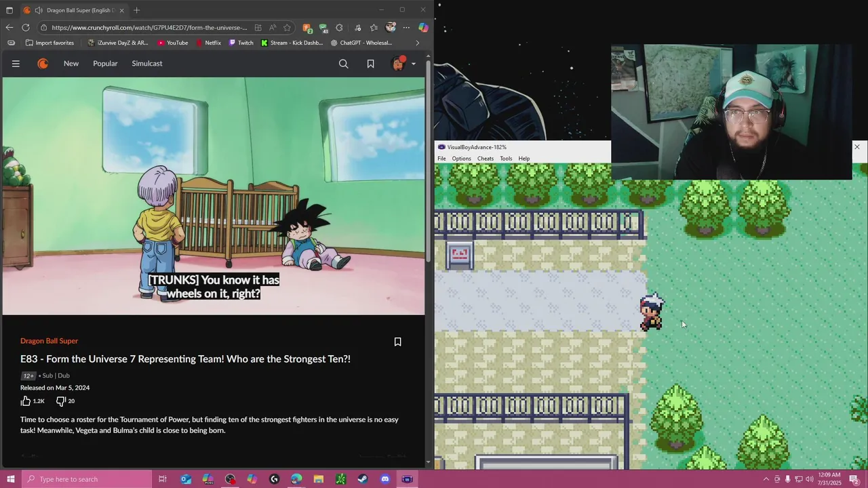Go back in the Edge browser
Image resolution: width=868 pixels, height=488 pixels.
pyautogui.click(x=9, y=28)
